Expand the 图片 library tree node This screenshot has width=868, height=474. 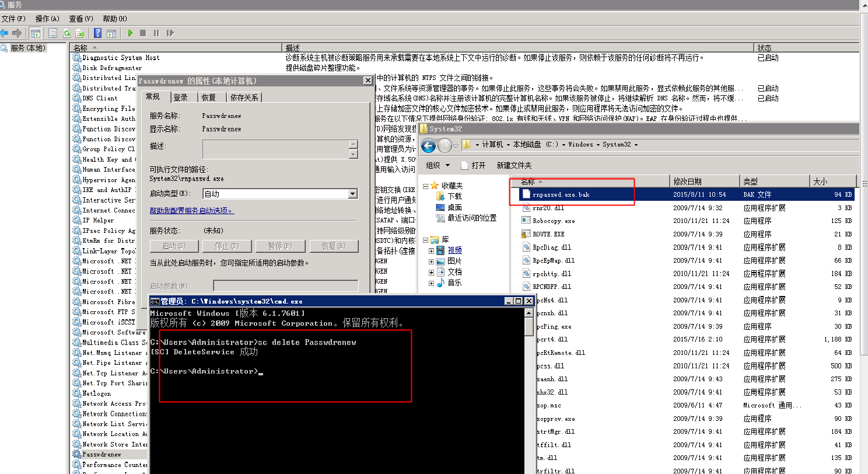pos(432,262)
